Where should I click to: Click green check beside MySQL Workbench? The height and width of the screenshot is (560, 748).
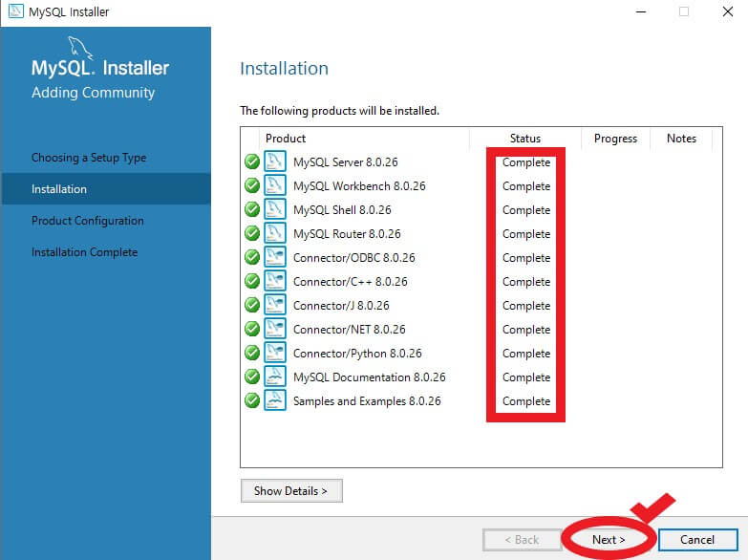pyautogui.click(x=252, y=185)
